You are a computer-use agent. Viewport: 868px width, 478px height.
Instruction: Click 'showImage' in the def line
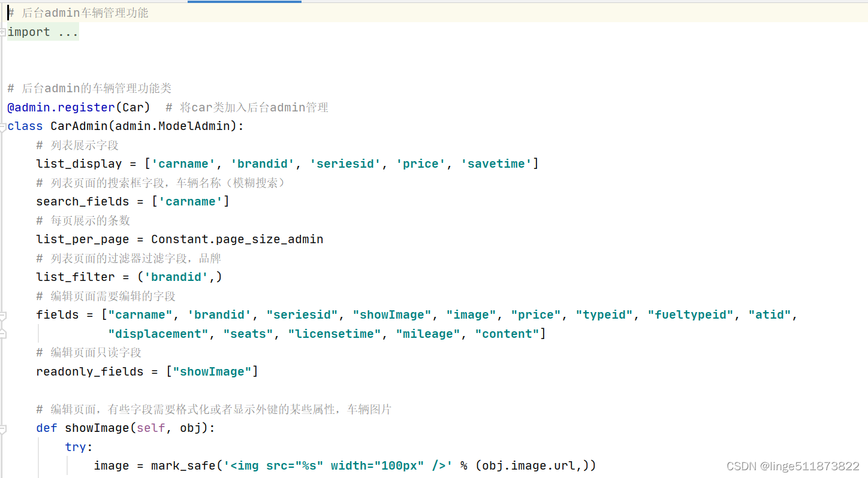click(x=97, y=428)
